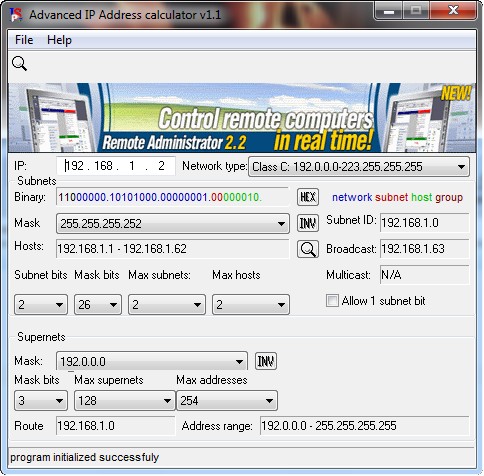Expand the Network type dropdown
This screenshot has width=484, height=476.
pyautogui.click(x=359, y=166)
